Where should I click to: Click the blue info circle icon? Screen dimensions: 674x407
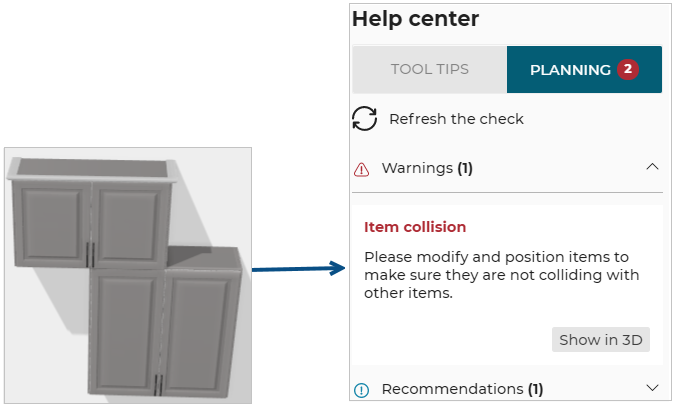point(362,389)
